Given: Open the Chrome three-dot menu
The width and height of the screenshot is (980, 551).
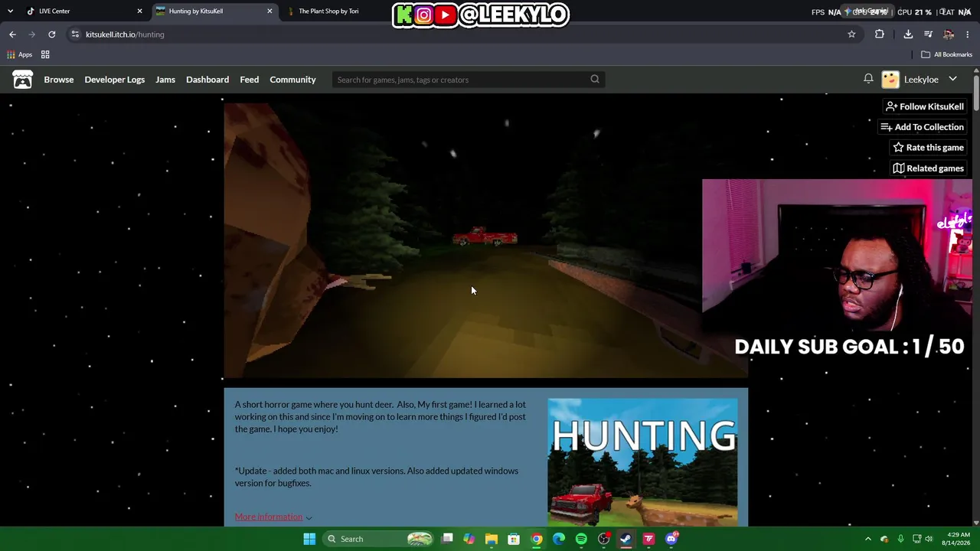Looking at the screenshot, I should pyautogui.click(x=968, y=34).
